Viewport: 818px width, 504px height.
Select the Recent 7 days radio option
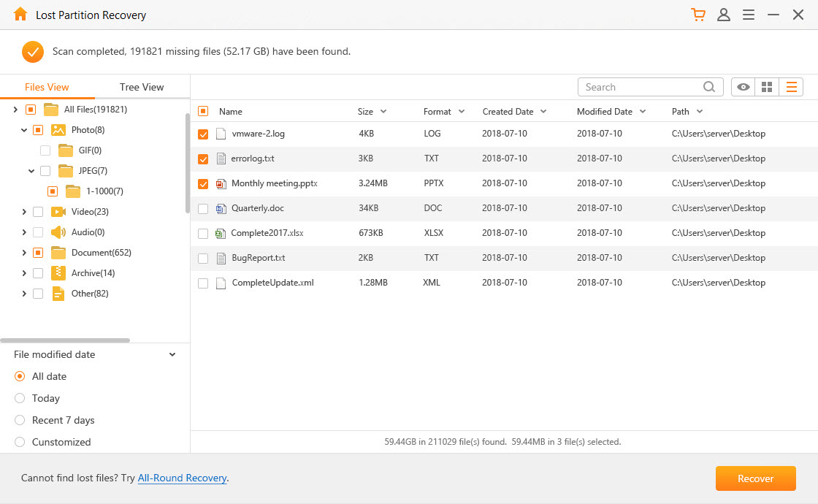tap(20, 420)
